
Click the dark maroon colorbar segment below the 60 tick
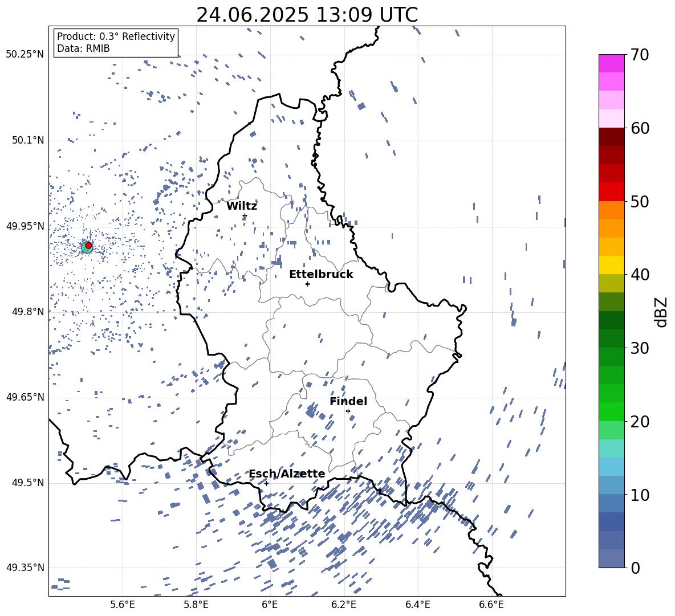pos(612,137)
